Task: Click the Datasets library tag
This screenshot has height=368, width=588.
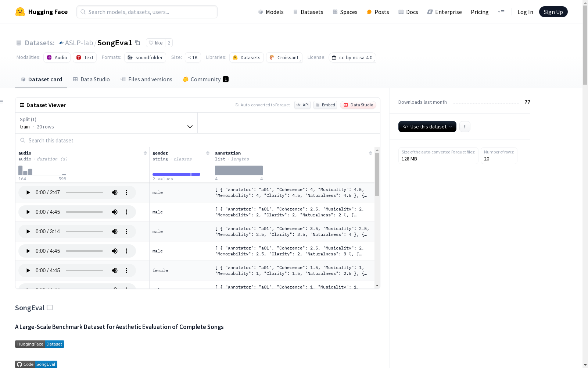Action: 247,57
